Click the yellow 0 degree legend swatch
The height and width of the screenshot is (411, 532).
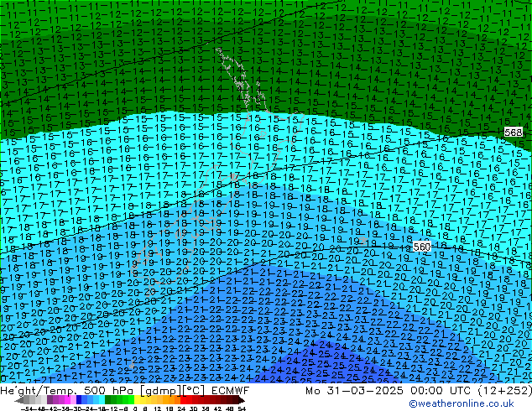[x=137, y=400]
